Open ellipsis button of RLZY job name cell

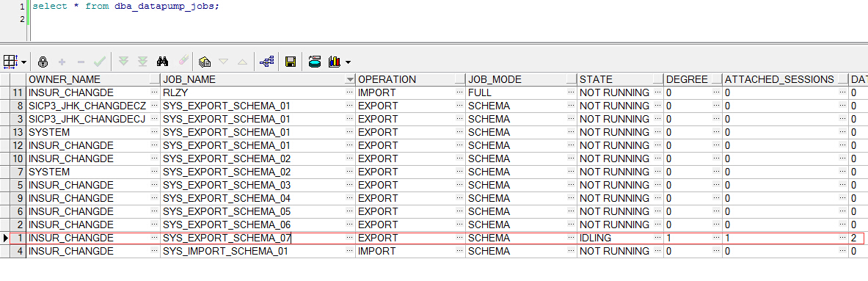(x=349, y=92)
